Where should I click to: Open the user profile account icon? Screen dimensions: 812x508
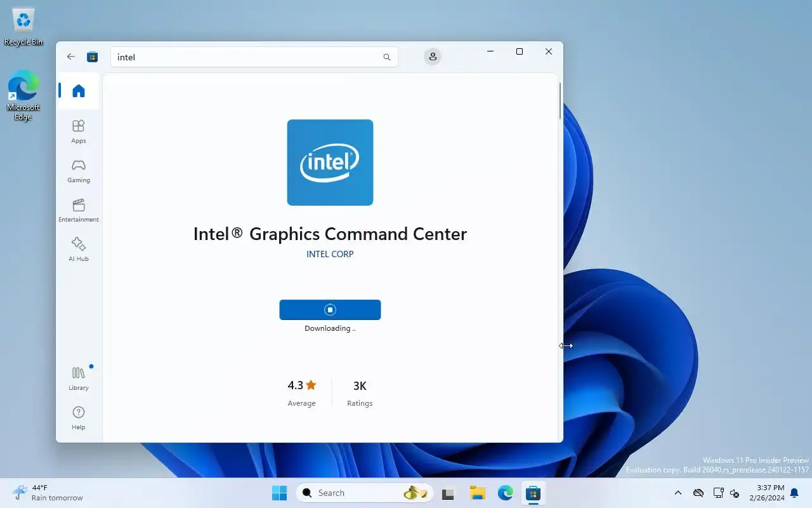click(x=433, y=57)
